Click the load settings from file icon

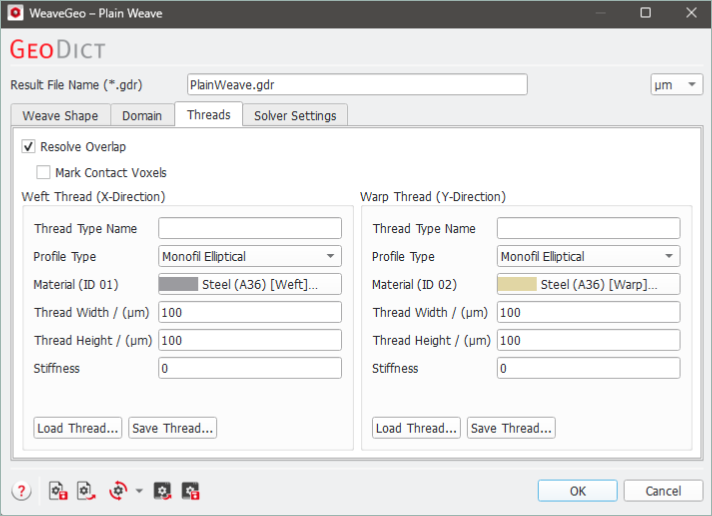86,491
